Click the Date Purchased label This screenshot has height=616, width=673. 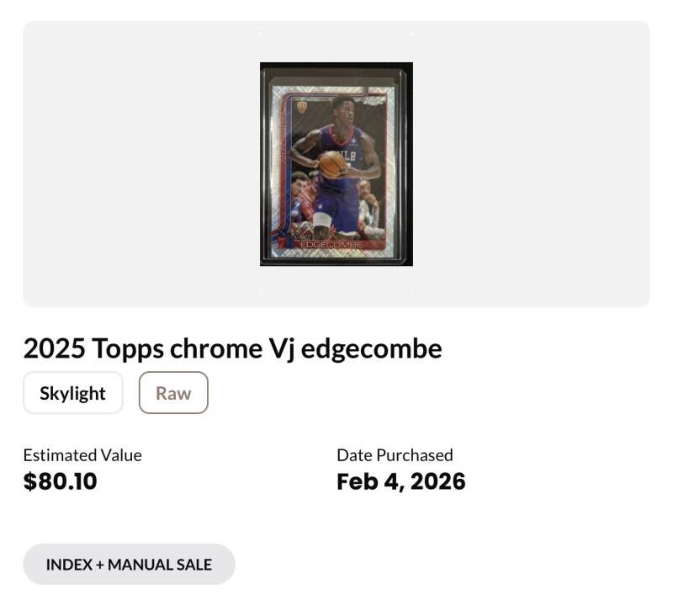395,455
